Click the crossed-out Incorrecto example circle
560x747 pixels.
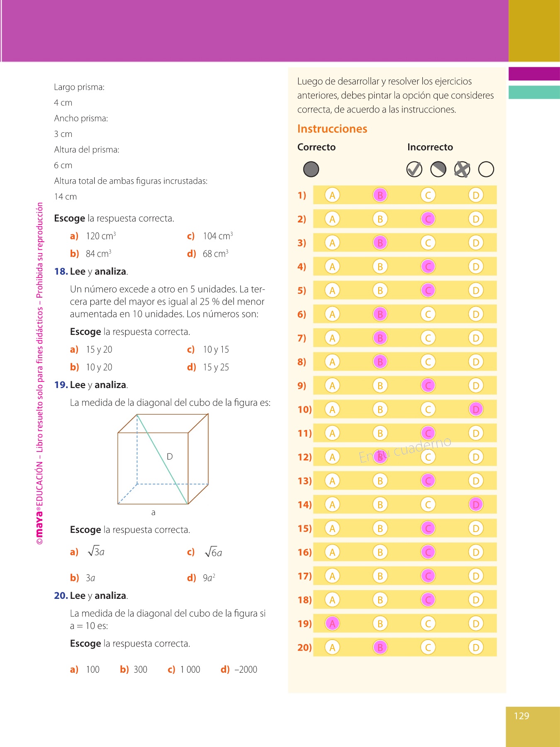click(462, 169)
